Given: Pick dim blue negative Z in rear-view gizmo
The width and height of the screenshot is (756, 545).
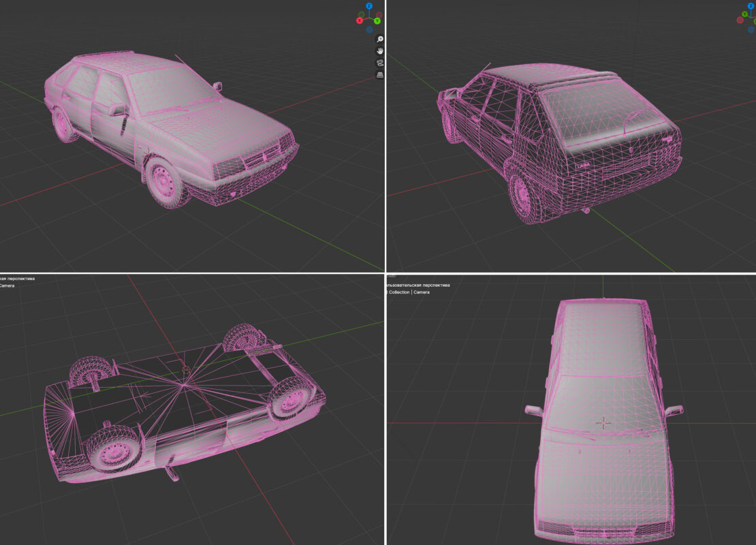Looking at the screenshot, I should (x=751, y=29).
